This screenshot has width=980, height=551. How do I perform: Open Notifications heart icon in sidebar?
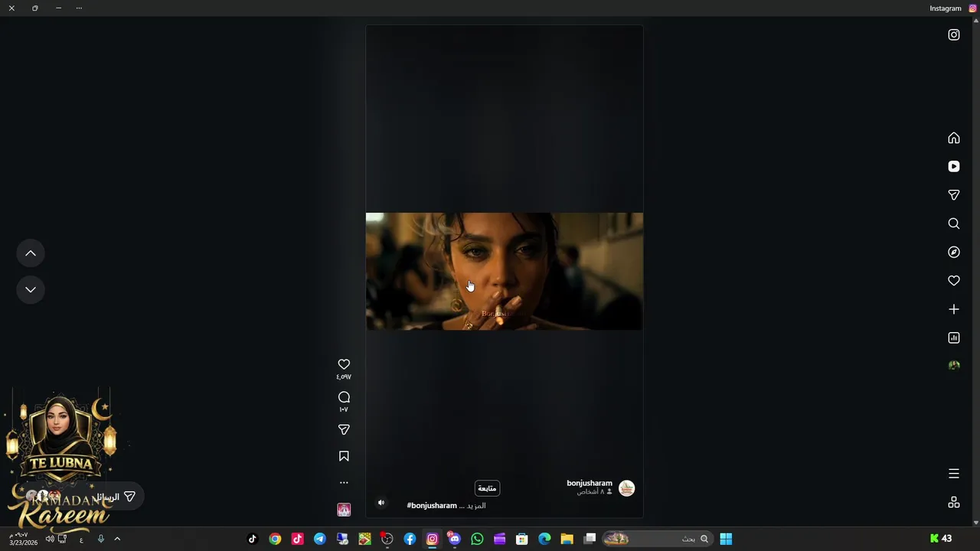point(954,281)
